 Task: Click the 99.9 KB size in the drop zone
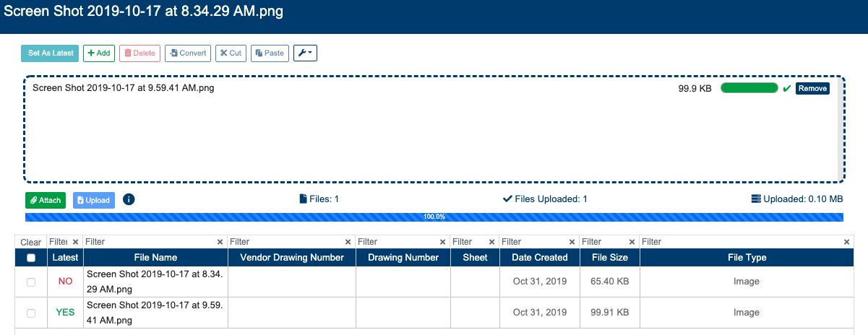695,88
